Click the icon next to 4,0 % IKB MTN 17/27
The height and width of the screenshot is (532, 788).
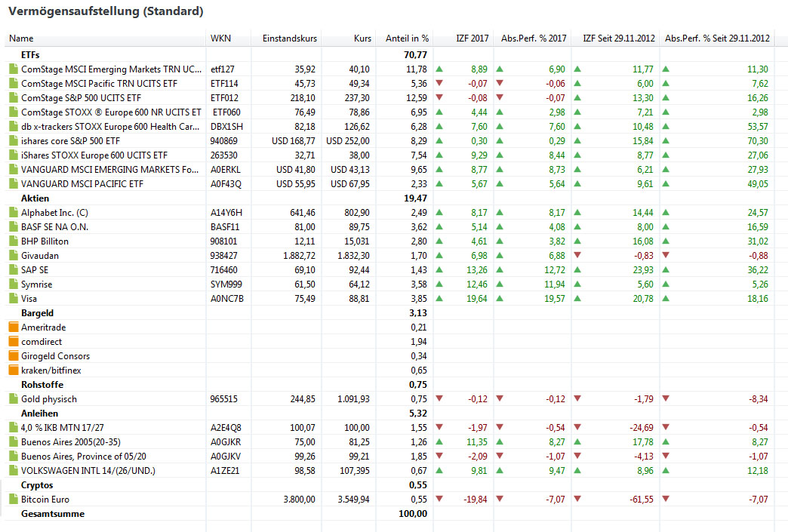[14, 428]
